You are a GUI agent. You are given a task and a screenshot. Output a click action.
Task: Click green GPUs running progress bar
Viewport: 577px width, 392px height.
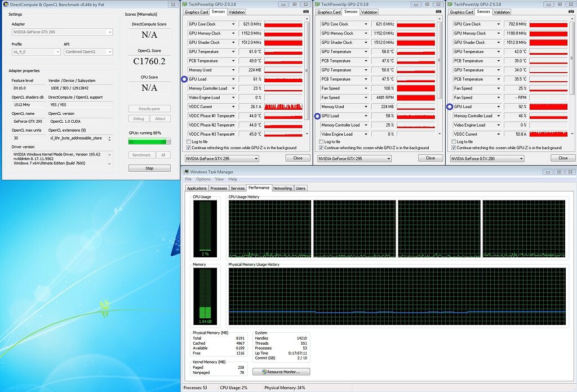[x=149, y=141]
